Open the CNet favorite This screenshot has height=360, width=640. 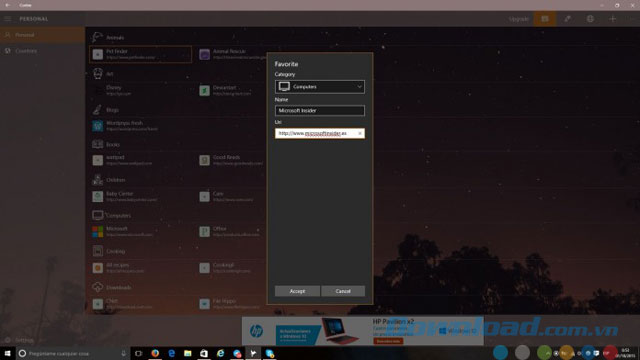pos(122,304)
